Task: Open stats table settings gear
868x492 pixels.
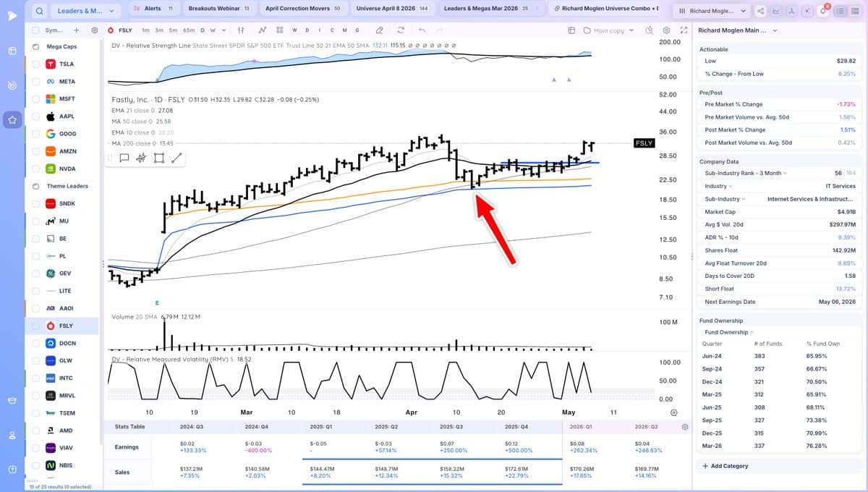Action: tap(684, 427)
